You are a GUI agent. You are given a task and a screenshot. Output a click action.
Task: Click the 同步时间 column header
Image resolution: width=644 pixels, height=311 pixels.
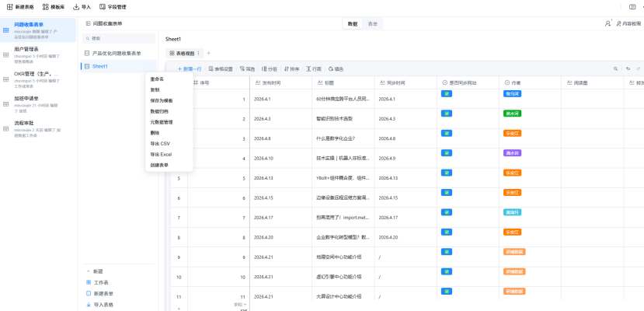click(406, 82)
